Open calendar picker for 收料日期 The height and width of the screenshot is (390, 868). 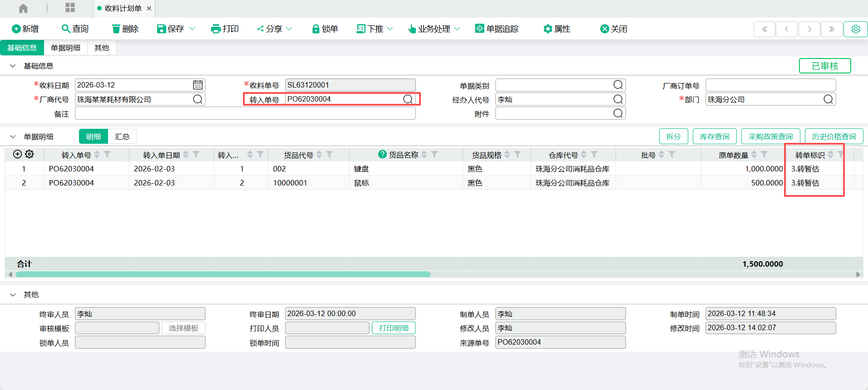coord(197,85)
